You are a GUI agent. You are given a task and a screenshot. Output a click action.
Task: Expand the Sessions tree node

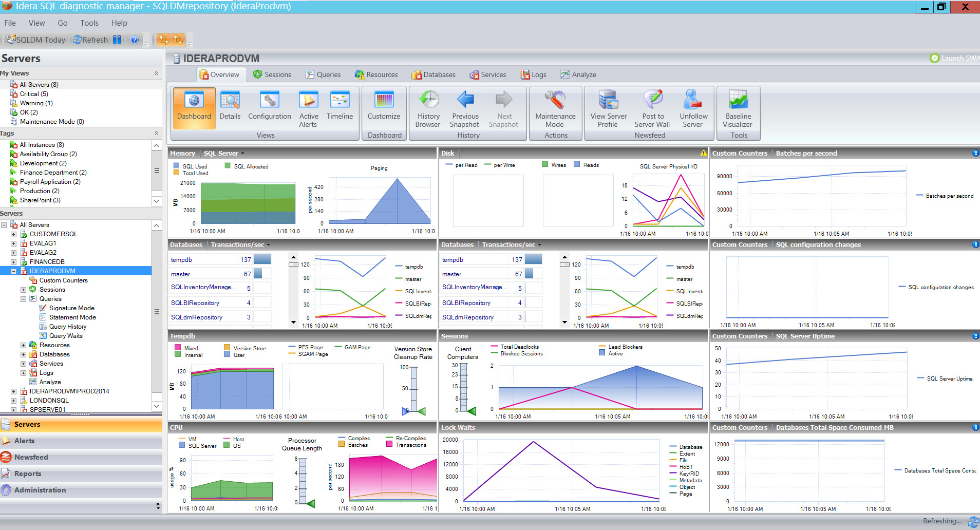[x=23, y=290]
